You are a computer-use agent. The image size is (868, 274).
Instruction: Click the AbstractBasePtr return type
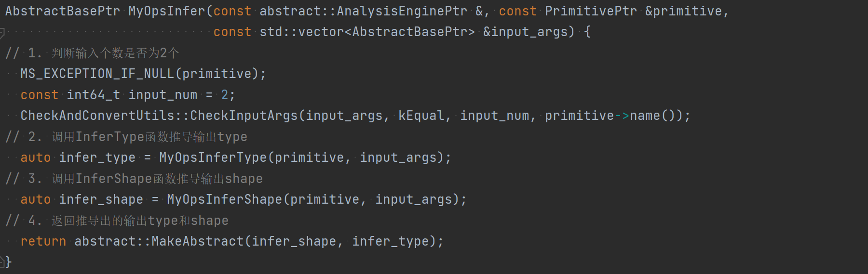click(63, 11)
